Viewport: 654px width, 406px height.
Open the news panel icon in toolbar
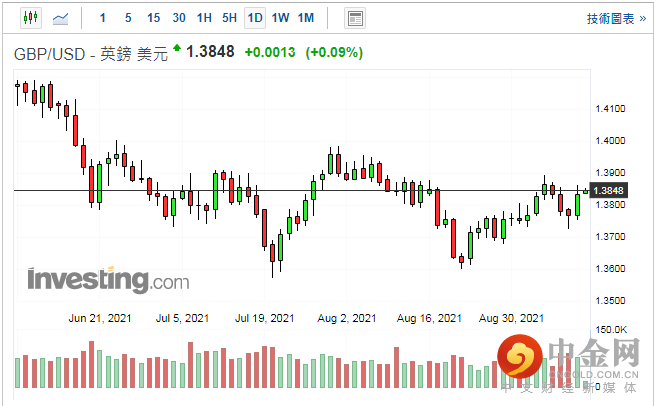(354, 18)
